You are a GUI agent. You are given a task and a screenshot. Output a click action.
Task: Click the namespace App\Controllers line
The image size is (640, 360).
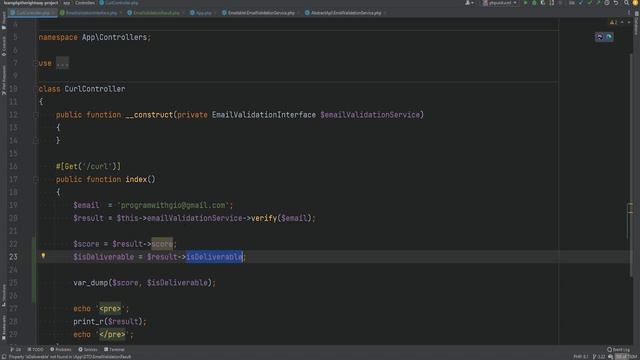(95, 38)
